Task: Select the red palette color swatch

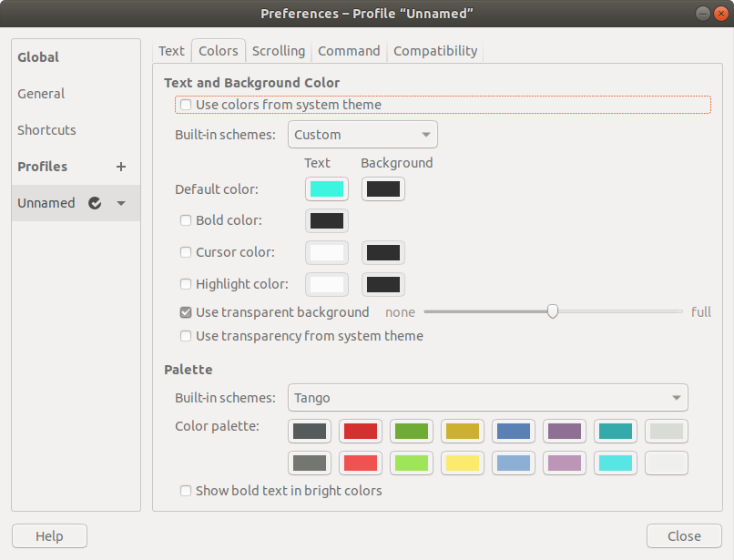Action: [x=361, y=431]
